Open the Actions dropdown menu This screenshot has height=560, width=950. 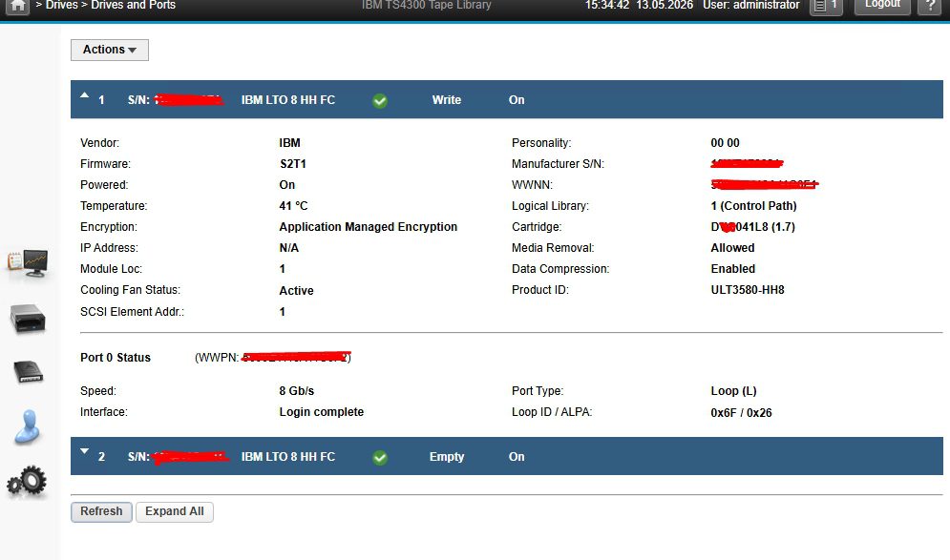(x=110, y=50)
